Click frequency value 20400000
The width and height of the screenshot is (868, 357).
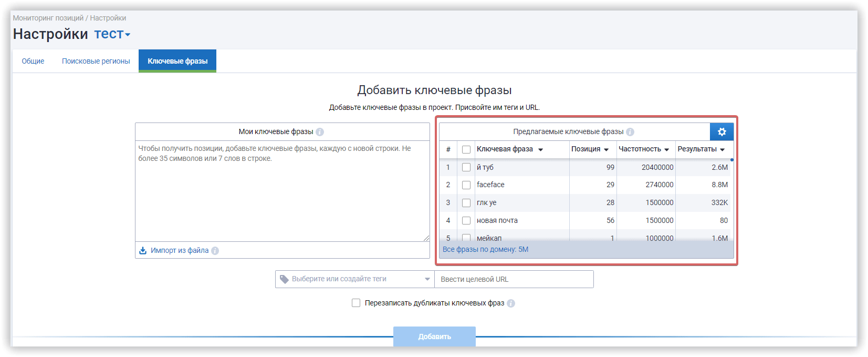pyautogui.click(x=657, y=167)
